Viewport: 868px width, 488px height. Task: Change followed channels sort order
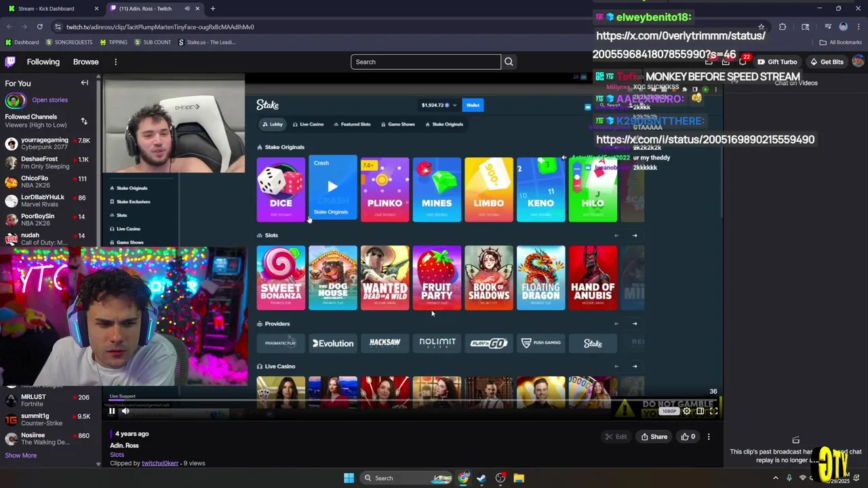point(84,121)
